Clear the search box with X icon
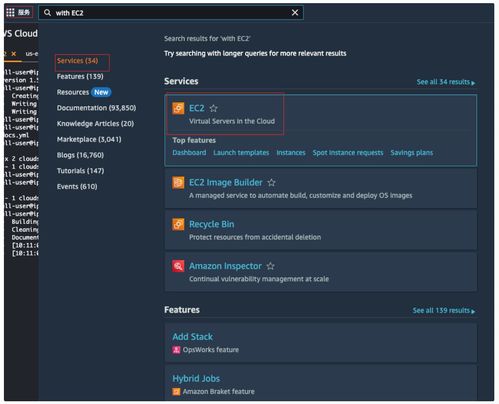The width and height of the screenshot is (499, 404). point(295,13)
